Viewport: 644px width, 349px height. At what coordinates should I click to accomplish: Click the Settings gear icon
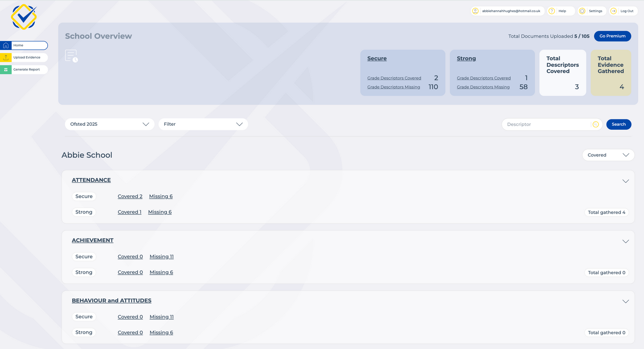(x=582, y=11)
